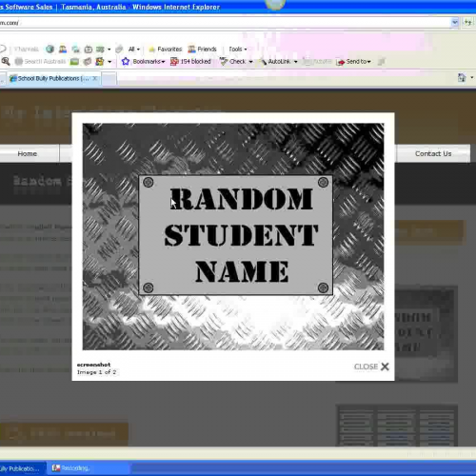The image size is (476, 476).
Task: Click the green money icon in Channels toolbar
Action: [100, 50]
